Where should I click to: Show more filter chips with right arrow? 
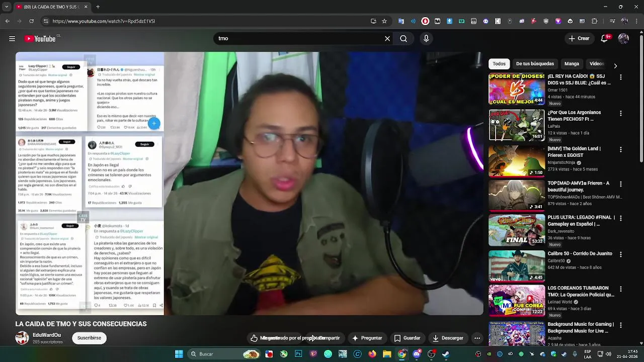pyautogui.click(x=615, y=66)
